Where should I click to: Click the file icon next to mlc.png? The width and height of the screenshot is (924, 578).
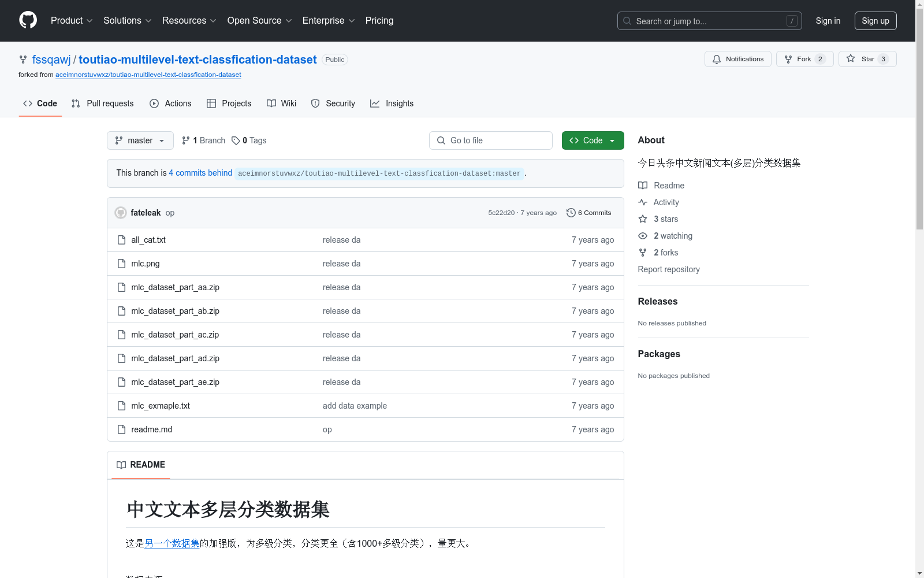(121, 264)
